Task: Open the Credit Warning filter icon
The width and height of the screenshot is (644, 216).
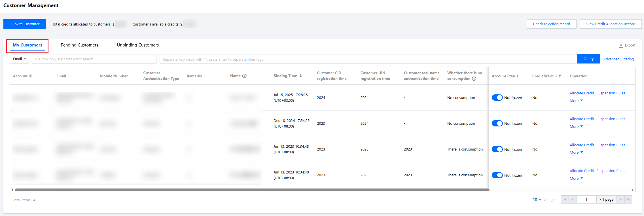Action: coord(560,76)
